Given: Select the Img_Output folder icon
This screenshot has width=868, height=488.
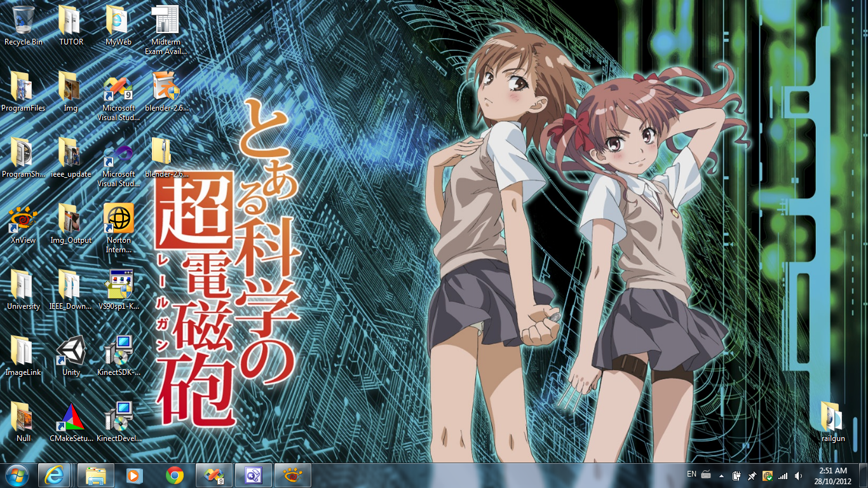Looking at the screenshot, I should pyautogui.click(x=71, y=224).
